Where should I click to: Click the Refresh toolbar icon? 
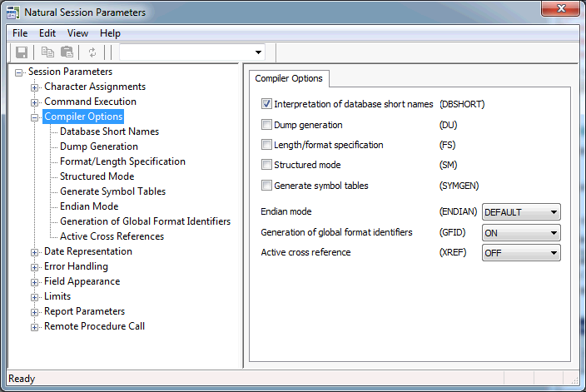click(92, 52)
